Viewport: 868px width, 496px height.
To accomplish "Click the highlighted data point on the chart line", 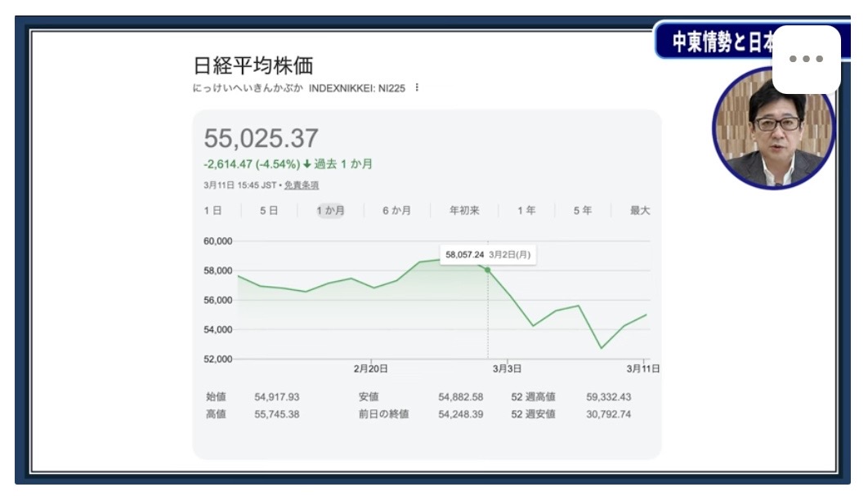I will coord(487,270).
